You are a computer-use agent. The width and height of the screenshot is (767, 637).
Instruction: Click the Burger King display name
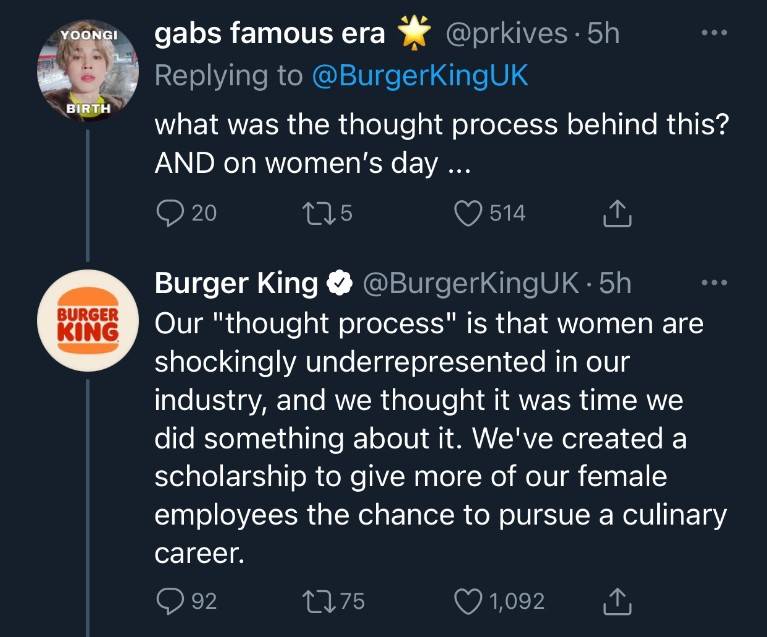click(x=235, y=284)
